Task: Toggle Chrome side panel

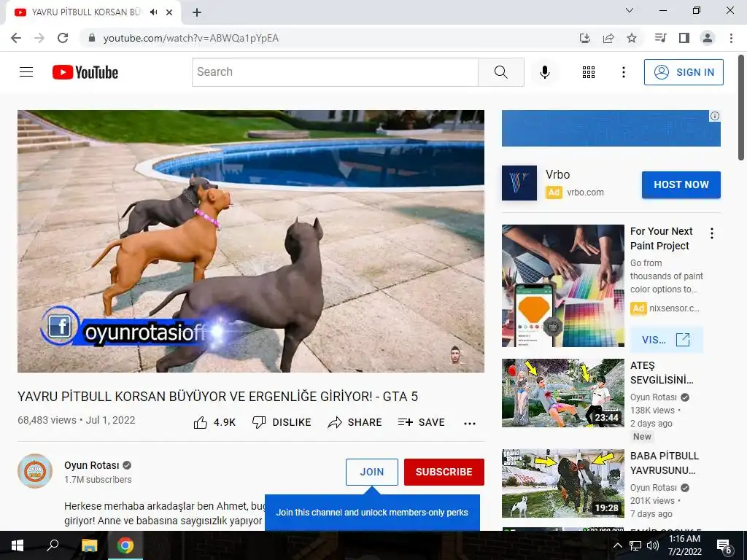Action: coord(684,38)
